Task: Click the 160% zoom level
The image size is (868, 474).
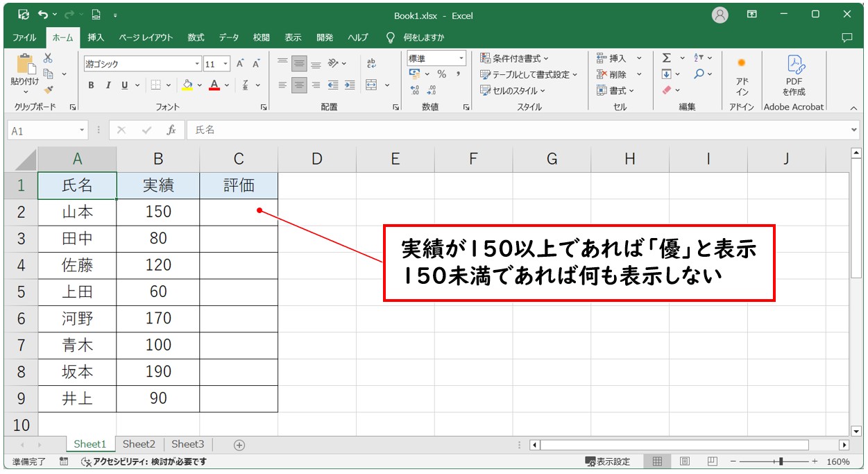Action: pos(838,462)
